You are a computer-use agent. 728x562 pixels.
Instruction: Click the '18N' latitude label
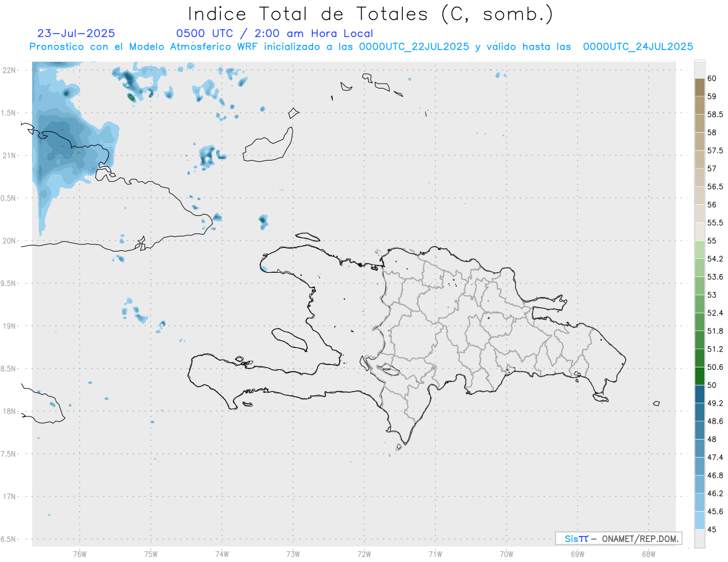coord(10,411)
